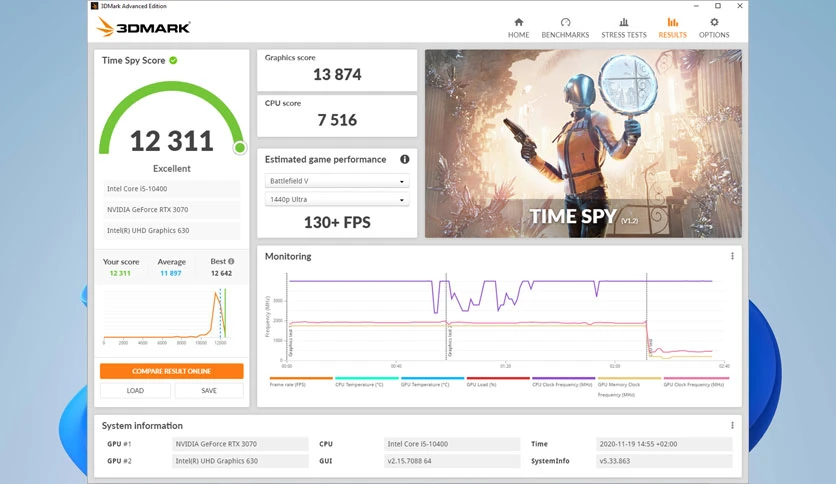Click the Time Spy benchmark image
The image size is (836, 484).
click(x=583, y=143)
